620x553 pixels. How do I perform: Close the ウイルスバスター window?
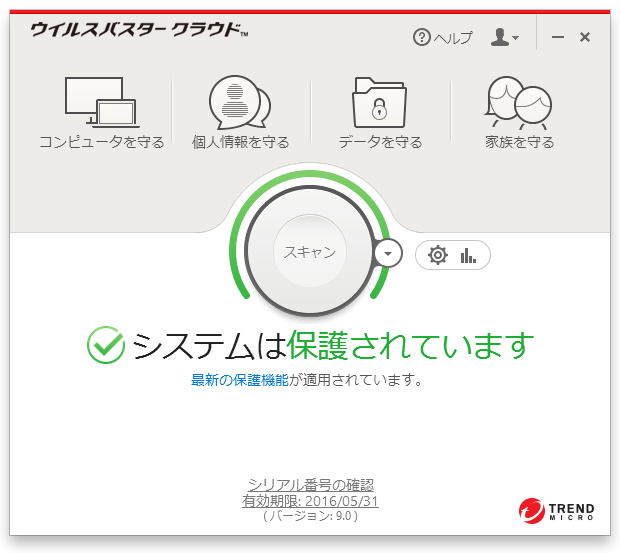click(585, 37)
